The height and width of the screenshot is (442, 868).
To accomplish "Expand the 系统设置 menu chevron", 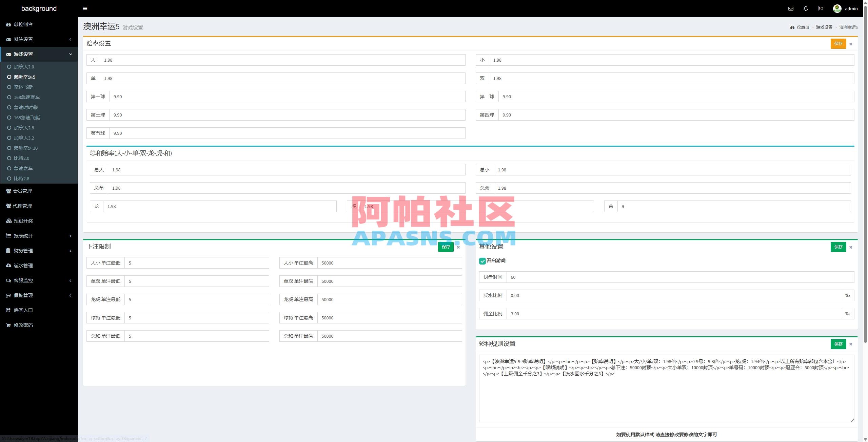I will [71, 39].
